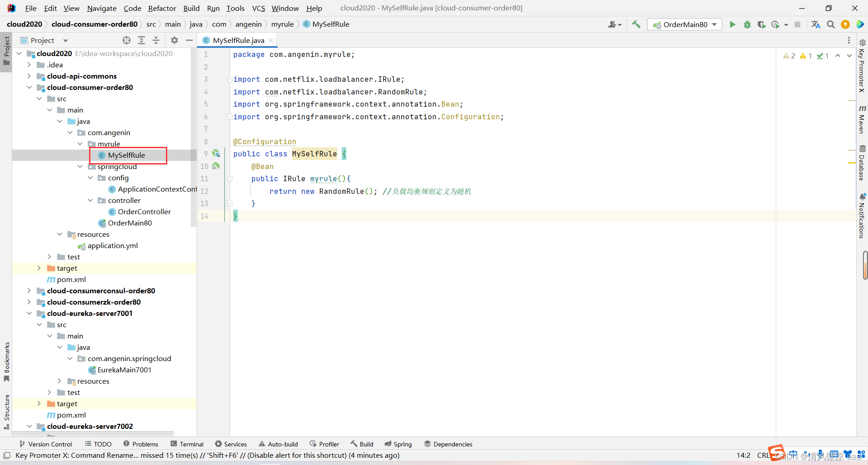Click the Stop process square icon
Image resolution: width=868 pixels, height=465 pixels.
click(x=797, y=24)
